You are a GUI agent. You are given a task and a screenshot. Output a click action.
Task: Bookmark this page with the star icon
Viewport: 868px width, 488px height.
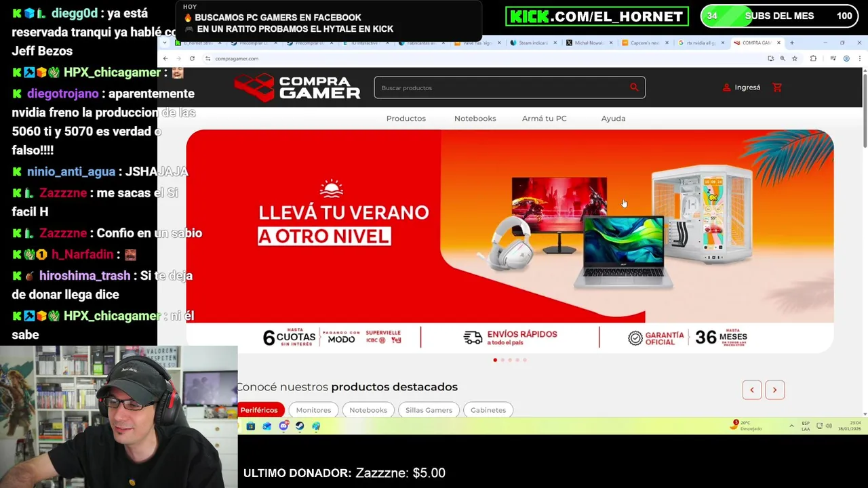[x=795, y=59]
